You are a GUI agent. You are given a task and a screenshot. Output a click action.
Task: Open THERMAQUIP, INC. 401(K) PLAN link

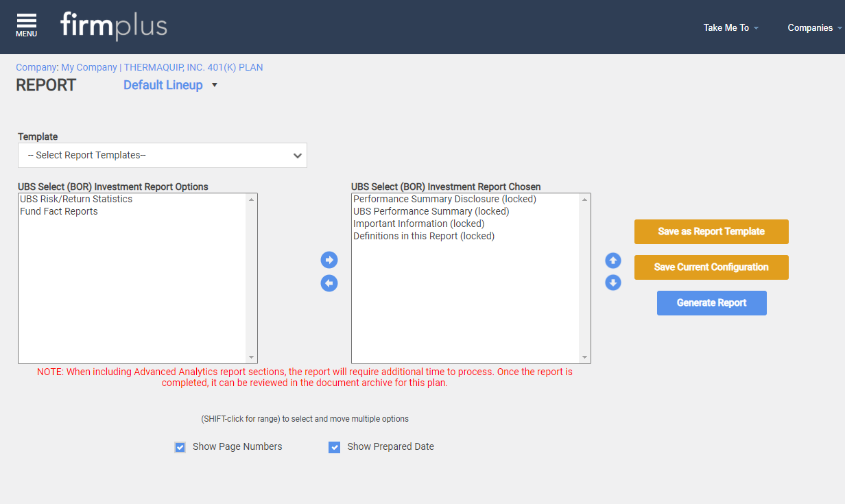[193, 67]
